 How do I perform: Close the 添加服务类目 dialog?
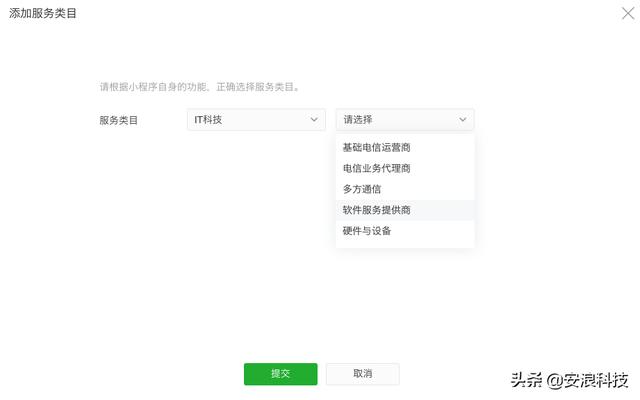(628, 13)
